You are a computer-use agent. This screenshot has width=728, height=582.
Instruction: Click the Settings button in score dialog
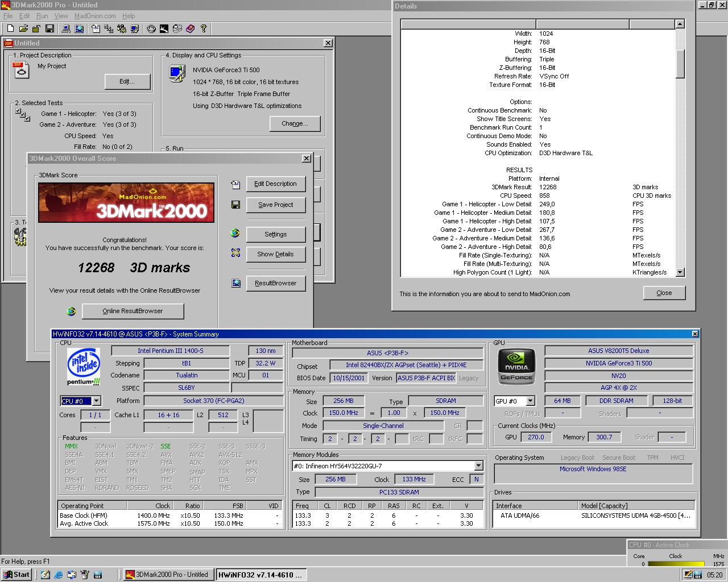pyautogui.click(x=276, y=234)
